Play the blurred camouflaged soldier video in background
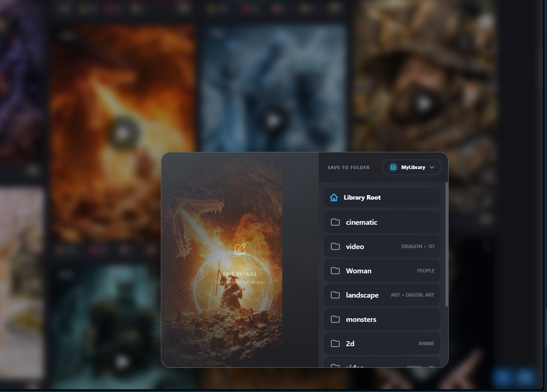This screenshot has width=547, height=392. click(424, 104)
